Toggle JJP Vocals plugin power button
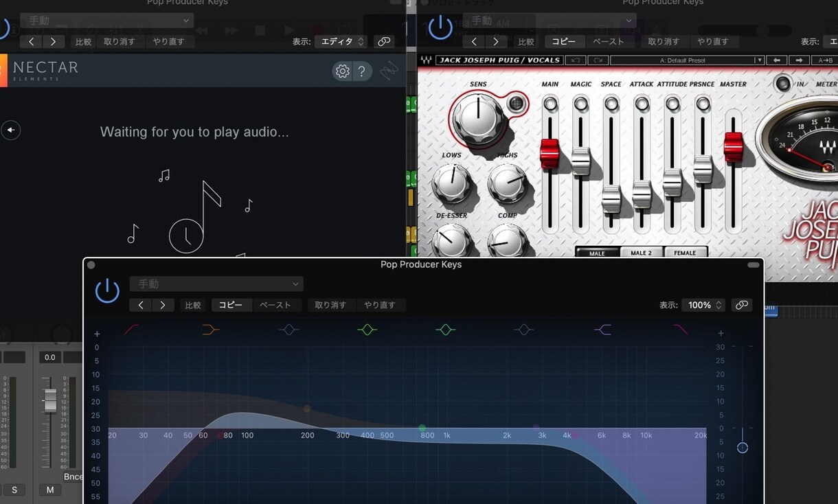838x504 pixels. 440,27
